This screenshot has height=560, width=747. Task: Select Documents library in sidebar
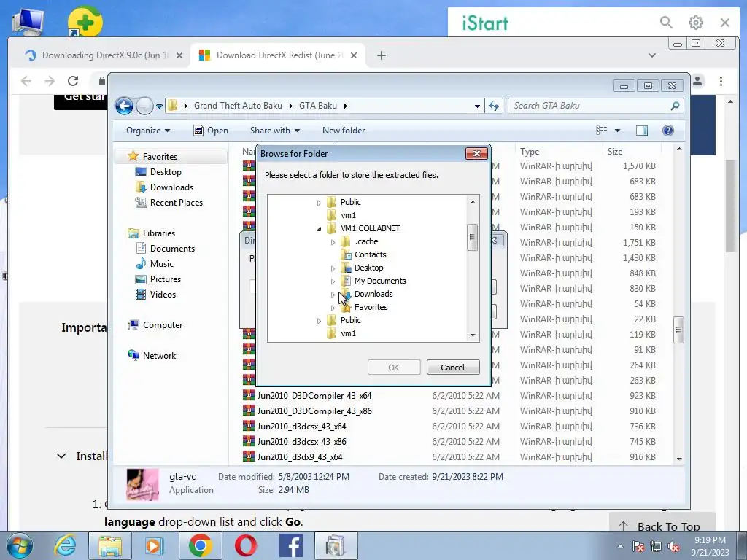(x=172, y=249)
